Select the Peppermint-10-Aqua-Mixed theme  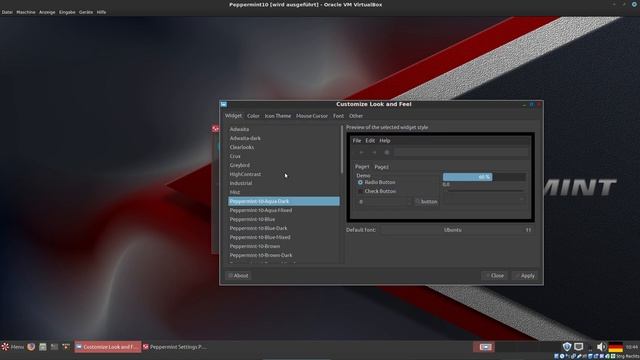coord(284,210)
